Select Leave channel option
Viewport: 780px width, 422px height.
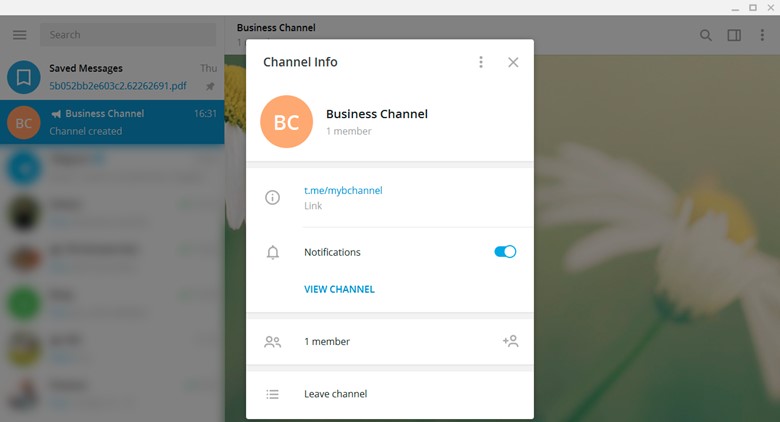(x=336, y=394)
